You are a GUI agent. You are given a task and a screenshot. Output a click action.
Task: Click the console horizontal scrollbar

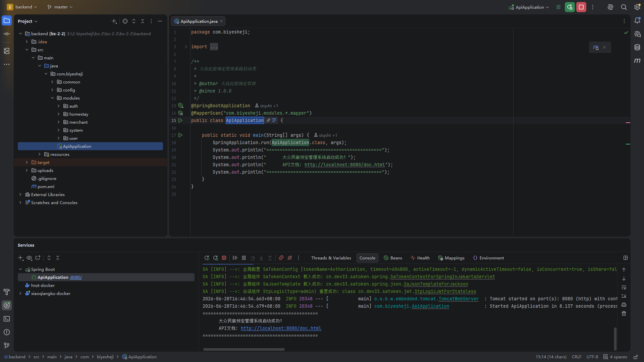pos(244,349)
